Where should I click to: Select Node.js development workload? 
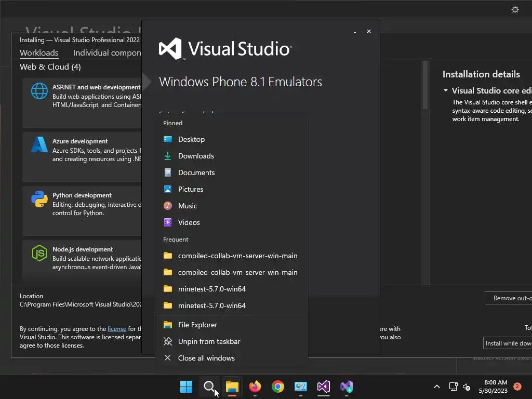[82, 260]
